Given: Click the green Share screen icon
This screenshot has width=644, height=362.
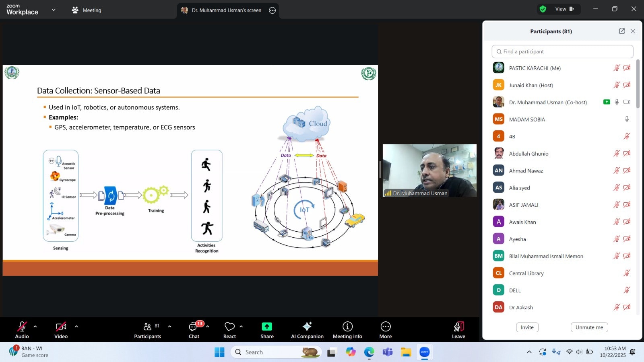Looking at the screenshot, I should (266, 327).
